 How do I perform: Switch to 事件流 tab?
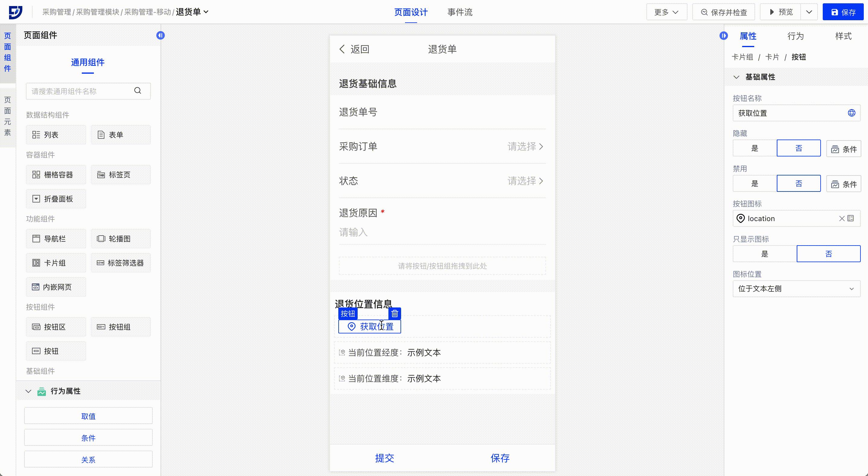460,12
